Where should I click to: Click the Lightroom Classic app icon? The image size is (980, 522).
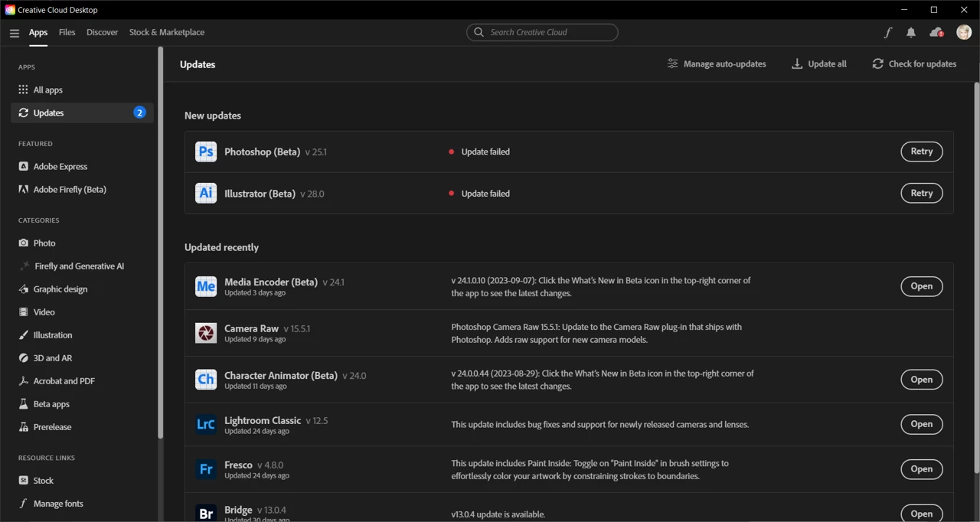pos(206,424)
